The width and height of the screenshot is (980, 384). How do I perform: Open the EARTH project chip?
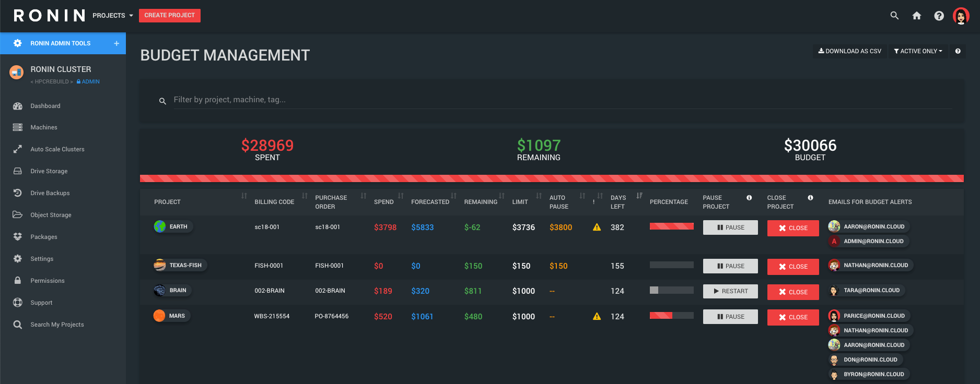(x=173, y=227)
